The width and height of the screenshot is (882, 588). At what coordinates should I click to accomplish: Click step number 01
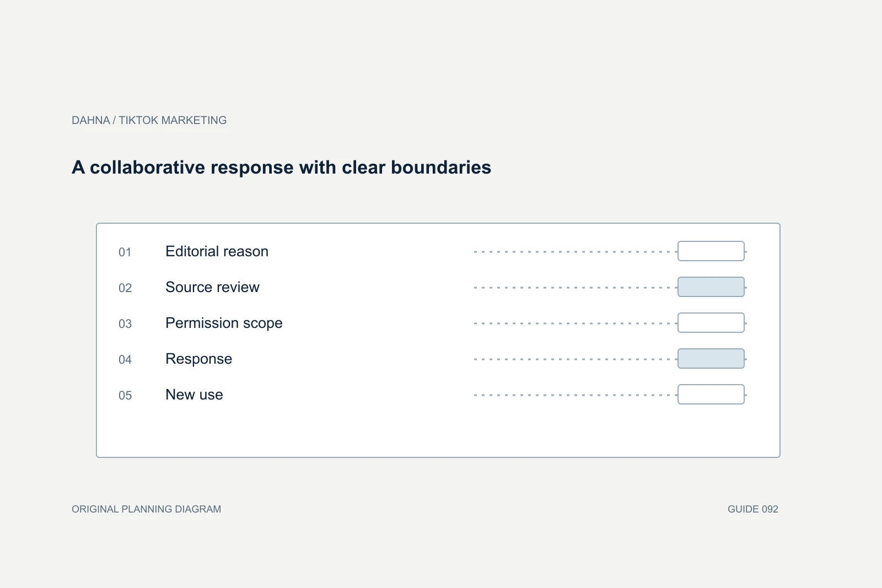tap(125, 252)
